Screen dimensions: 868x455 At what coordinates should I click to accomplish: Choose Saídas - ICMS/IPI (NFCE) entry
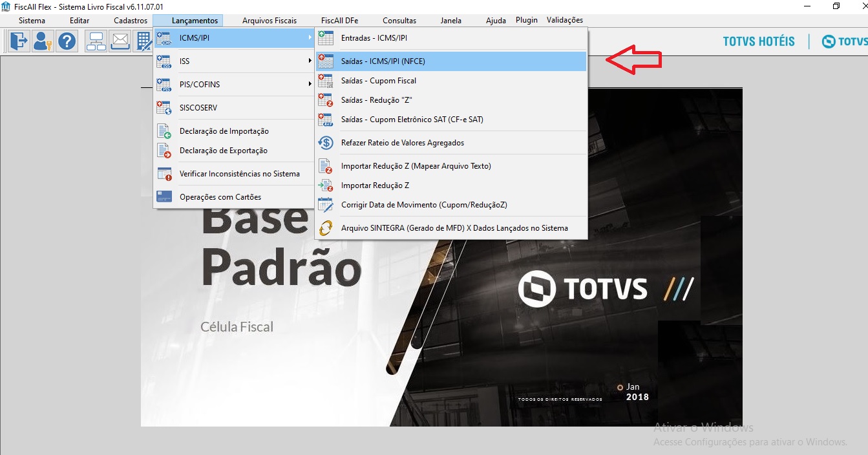pos(451,61)
